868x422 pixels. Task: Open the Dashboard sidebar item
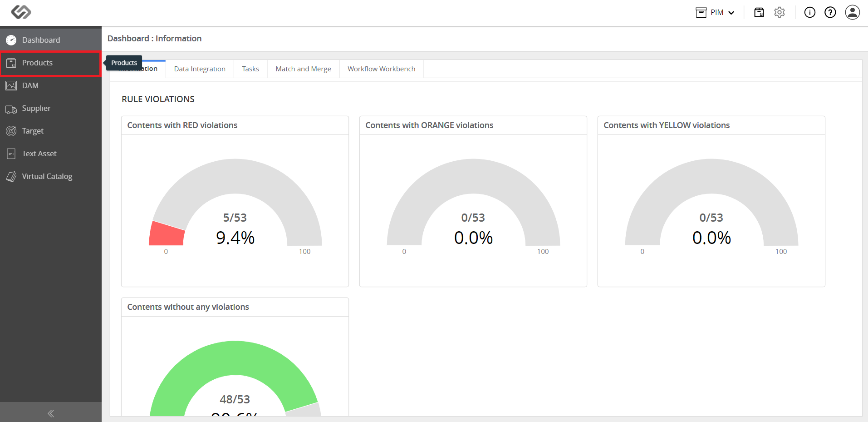(x=50, y=40)
